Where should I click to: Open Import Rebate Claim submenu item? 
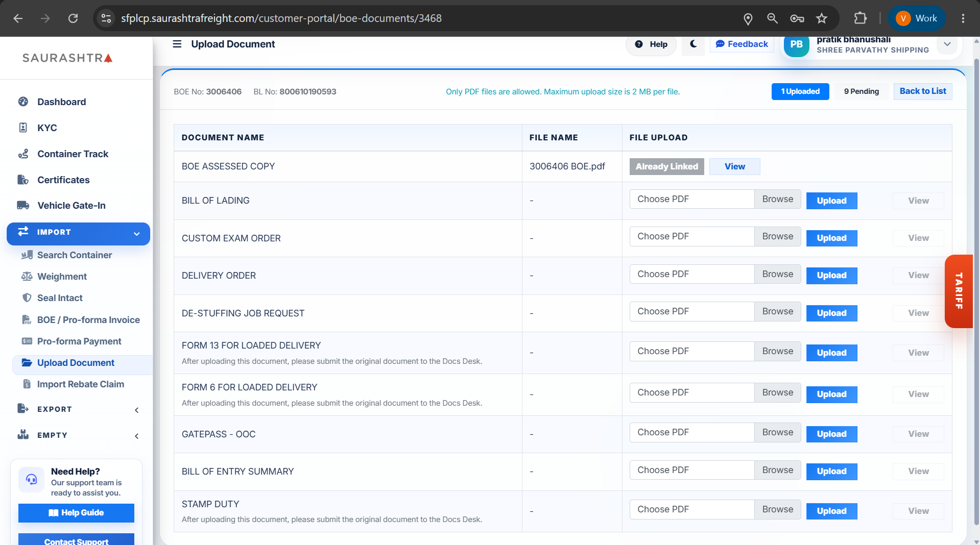[81, 384]
